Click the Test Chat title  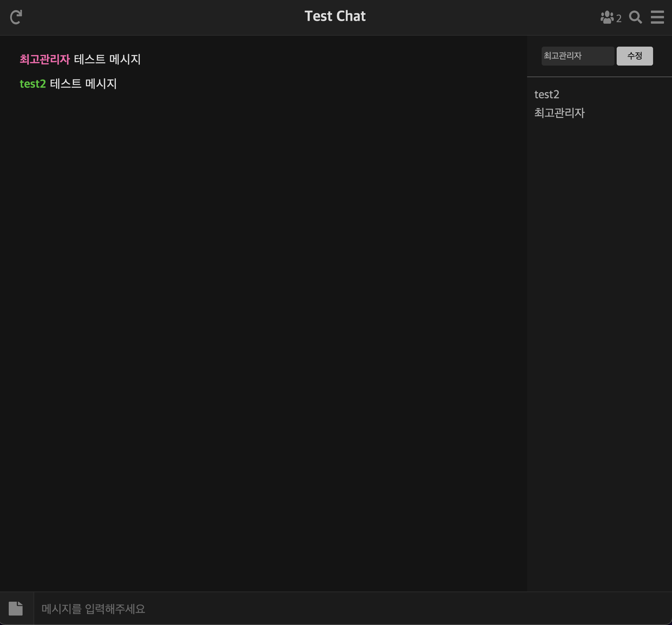tap(335, 16)
